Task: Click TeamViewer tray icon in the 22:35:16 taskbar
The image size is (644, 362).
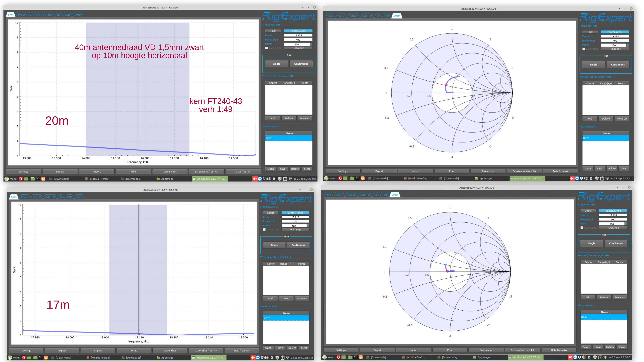Action: click(258, 357)
